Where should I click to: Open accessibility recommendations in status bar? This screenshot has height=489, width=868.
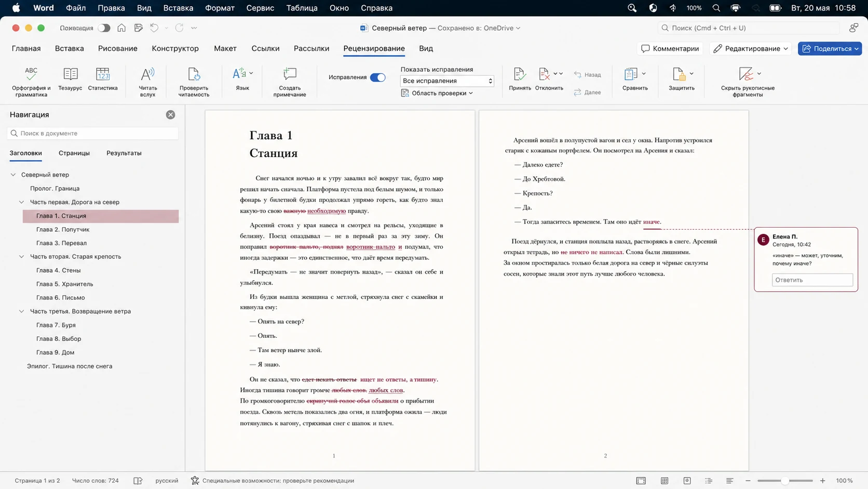(x=273, y=481)
